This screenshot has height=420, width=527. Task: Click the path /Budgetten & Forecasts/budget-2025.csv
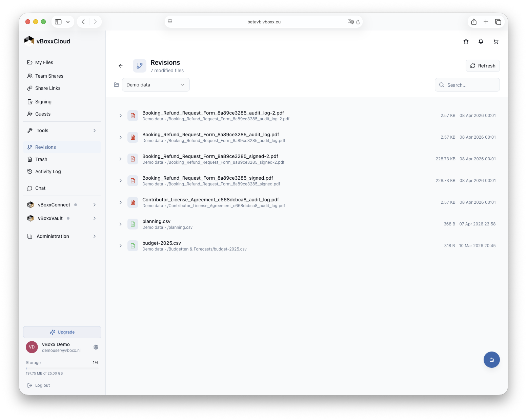point(207,249)
